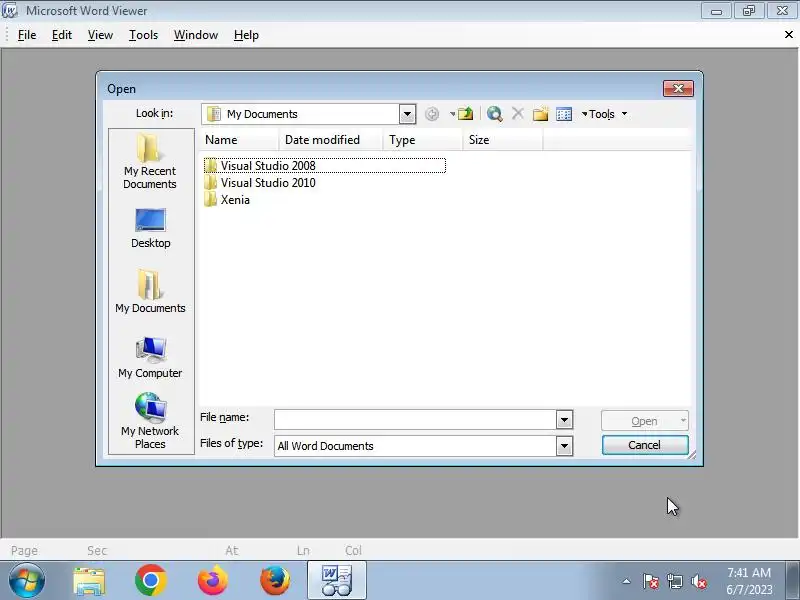Click the network status tray icon
Screen dimensions: 800x600
pyautogui.click(x=674, y=581)
